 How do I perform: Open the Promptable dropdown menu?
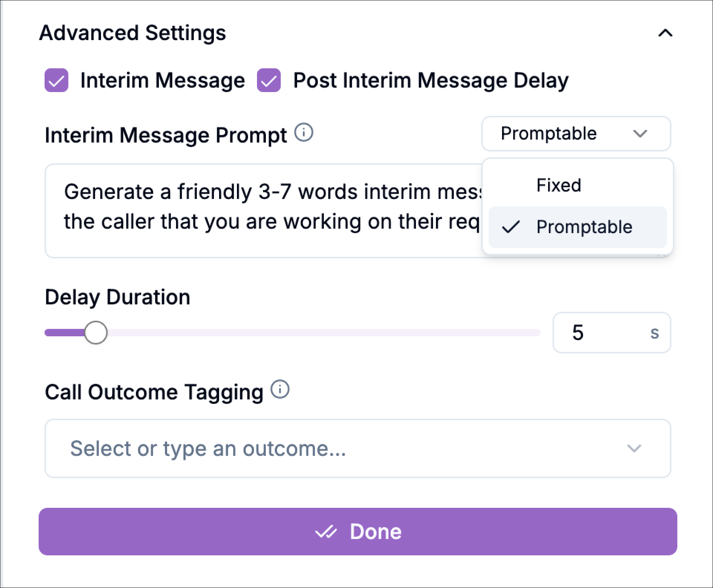tap(575, 134)
